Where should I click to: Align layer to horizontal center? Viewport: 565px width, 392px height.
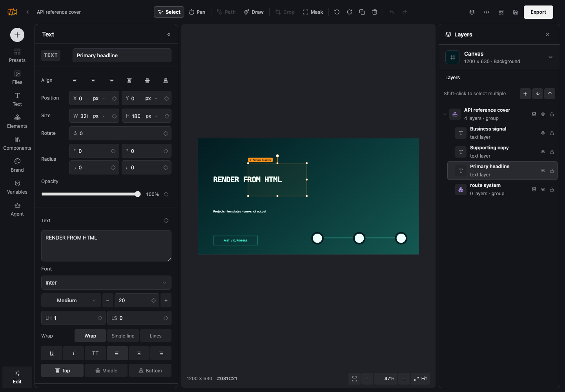pyautogui.click(x=93, y=80)
